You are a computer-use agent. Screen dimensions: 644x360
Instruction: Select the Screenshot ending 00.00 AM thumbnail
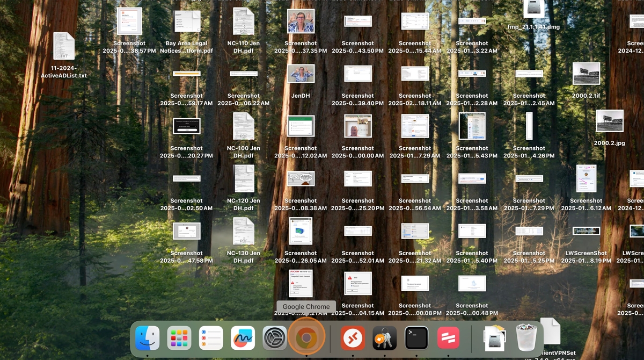tap(358, 126)
